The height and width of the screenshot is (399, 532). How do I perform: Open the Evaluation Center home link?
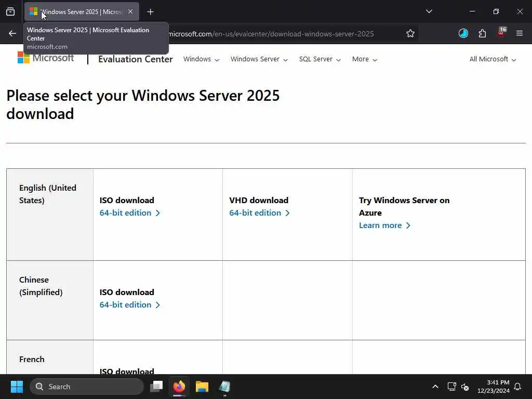pos(136,59)
